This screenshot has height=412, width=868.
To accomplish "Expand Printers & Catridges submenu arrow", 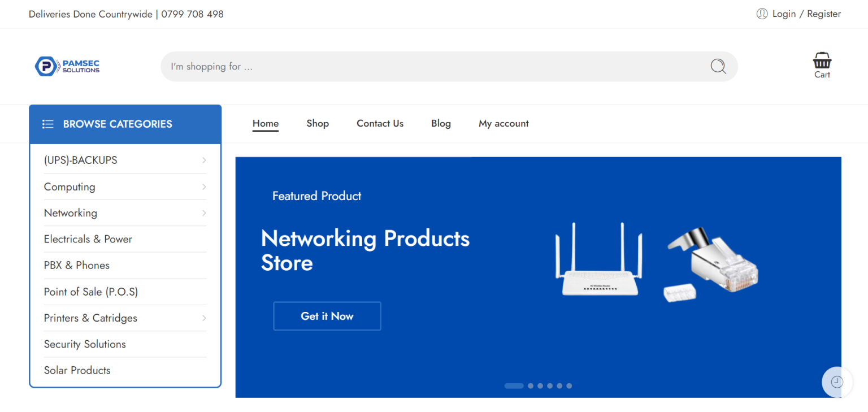I will [204, 318].
